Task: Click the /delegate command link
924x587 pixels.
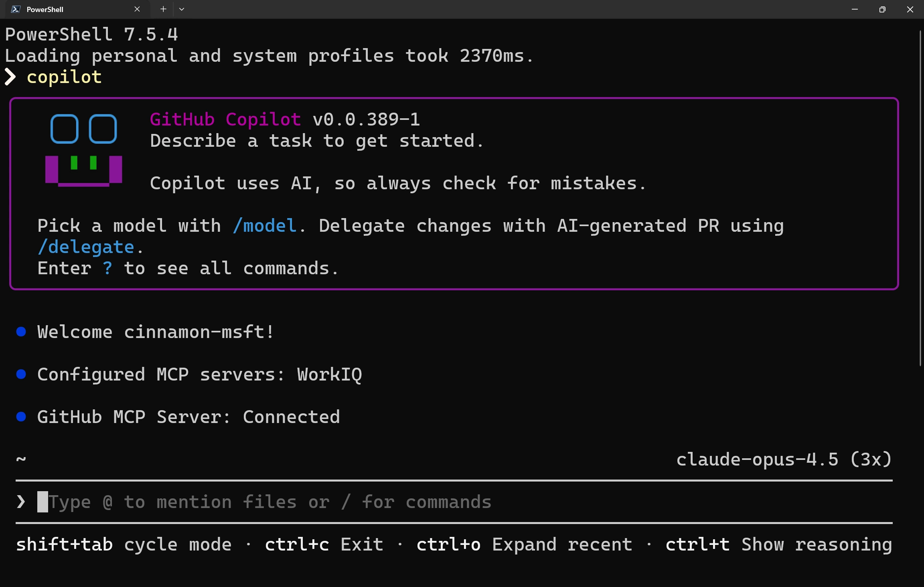Action: pos(85,247)
